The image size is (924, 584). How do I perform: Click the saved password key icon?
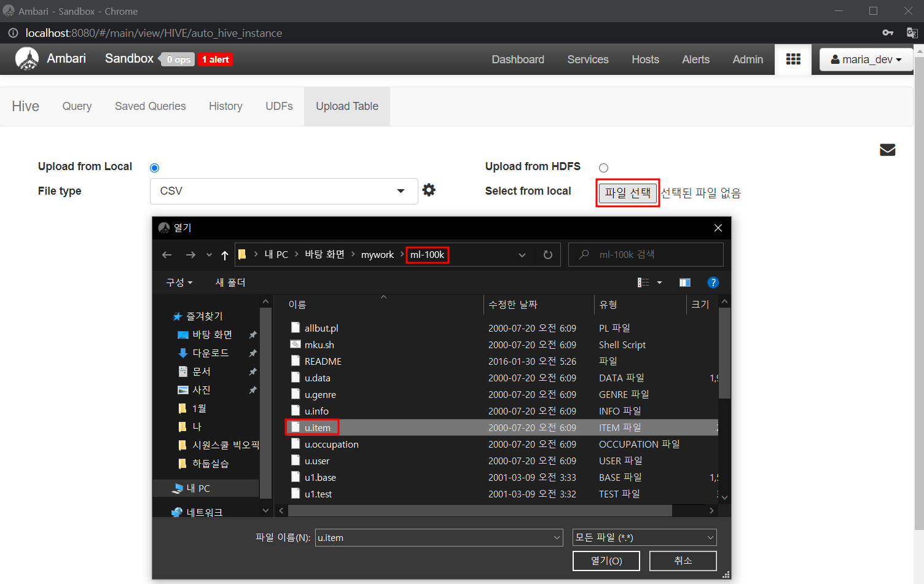click(887, 33)
